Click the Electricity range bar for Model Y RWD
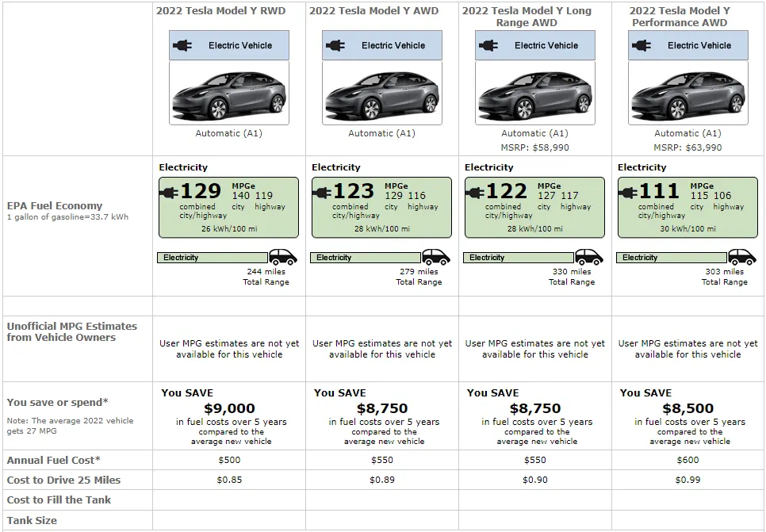 click(213, 258)
